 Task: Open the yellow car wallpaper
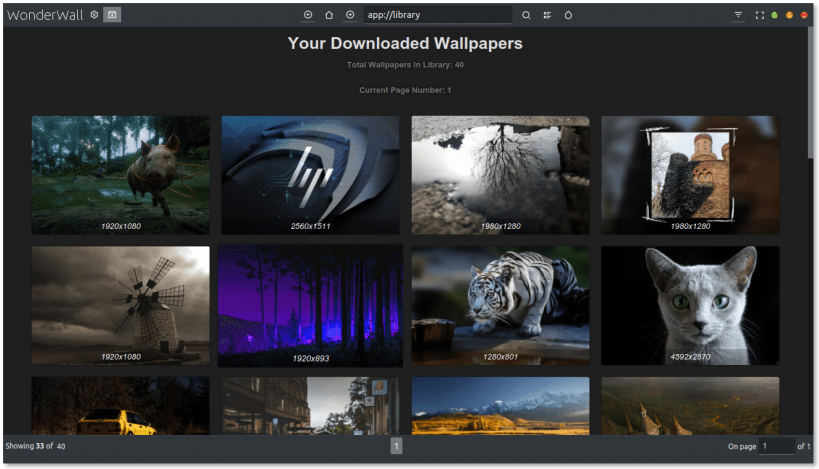pyautogui.click(x=121, y=406)
